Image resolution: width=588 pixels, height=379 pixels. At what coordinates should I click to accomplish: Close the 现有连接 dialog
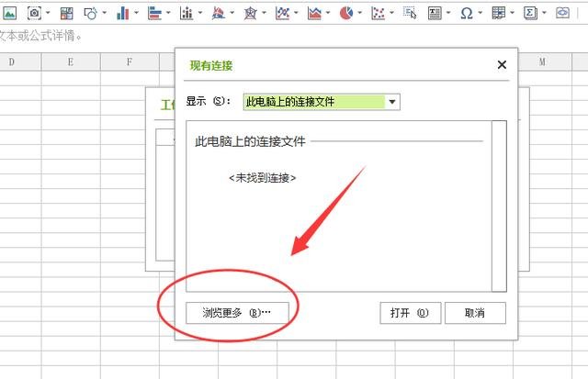(502, 65)
